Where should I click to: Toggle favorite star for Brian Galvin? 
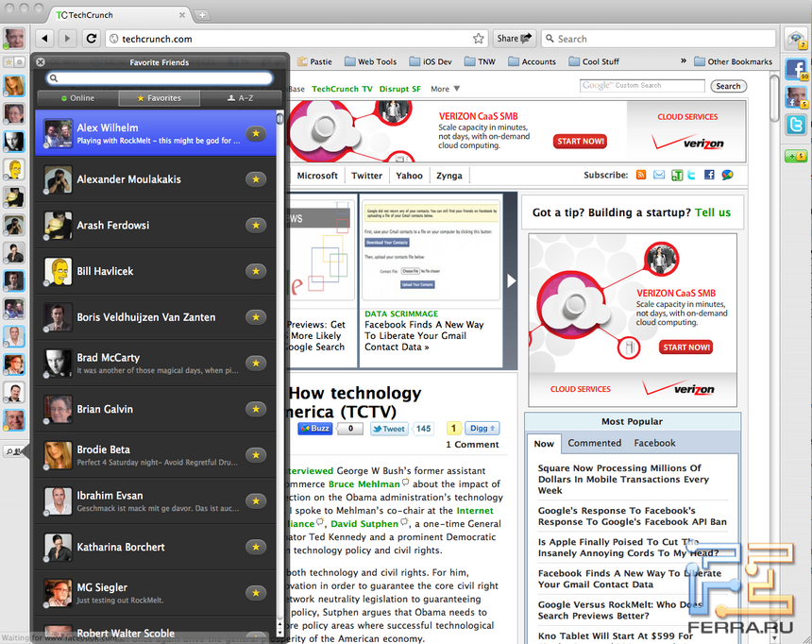[x=256, y=409]
